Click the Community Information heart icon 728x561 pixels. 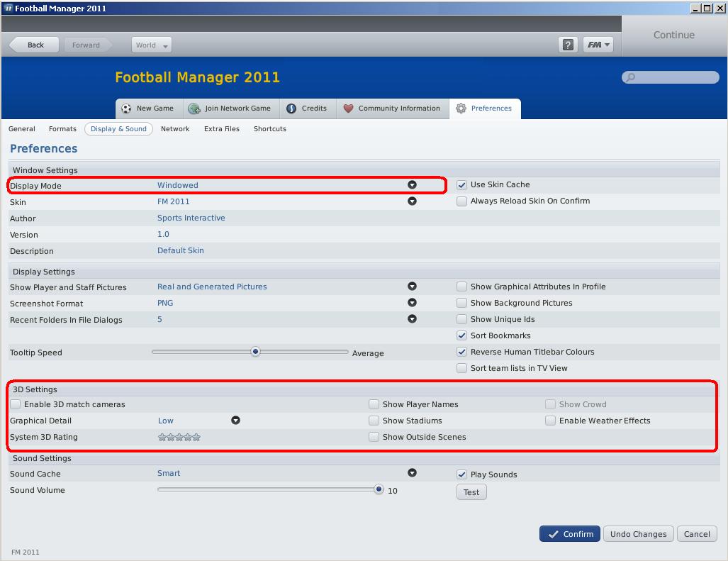[348, 109]
